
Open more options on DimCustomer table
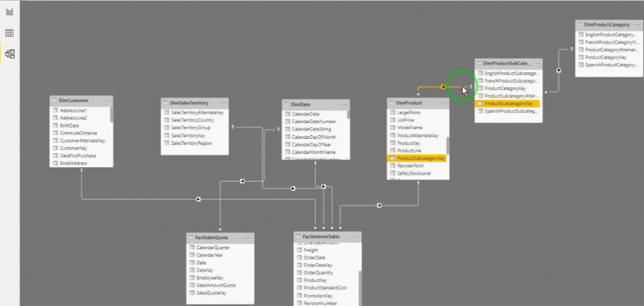click(x=108, y=101)
